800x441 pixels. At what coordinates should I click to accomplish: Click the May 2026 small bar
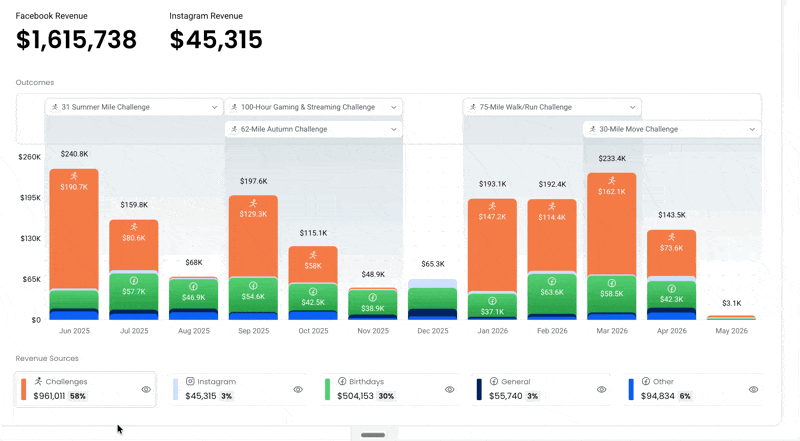(x=731, y=317)
